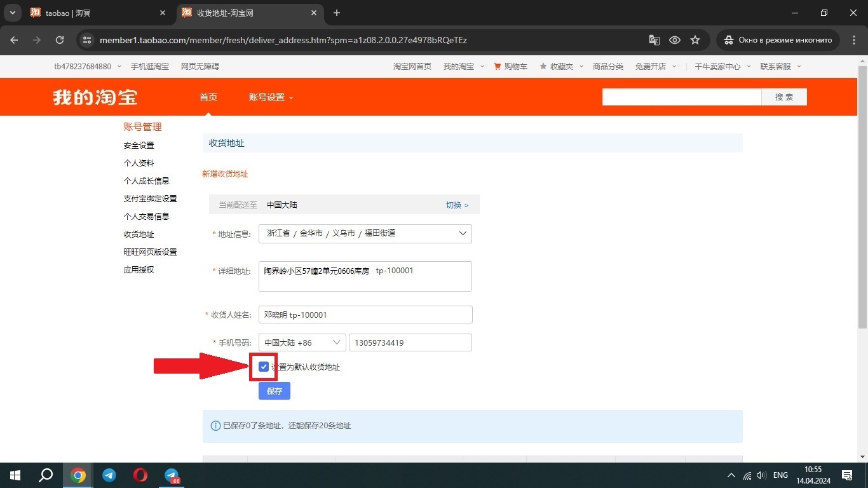Screen dimensions: 868x488
Task: Open 个人资料 in sidebar
Action: pos(139,163)
